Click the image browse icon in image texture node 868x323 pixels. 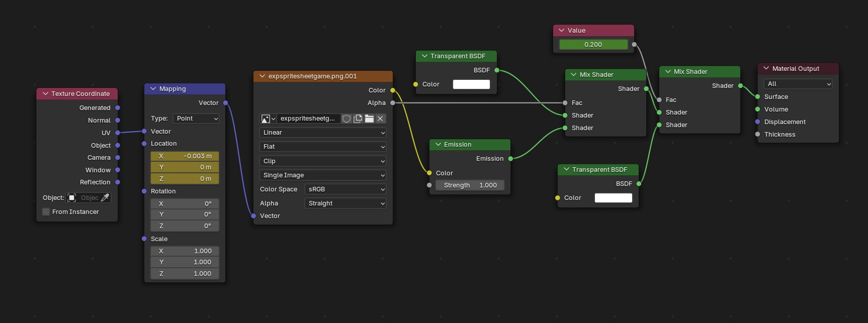pos(268,119)
